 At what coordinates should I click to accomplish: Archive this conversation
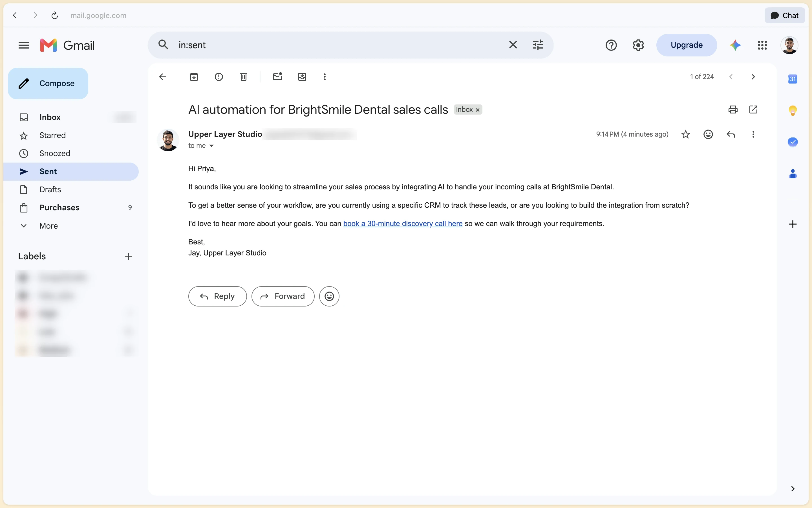tap(194, 77)
